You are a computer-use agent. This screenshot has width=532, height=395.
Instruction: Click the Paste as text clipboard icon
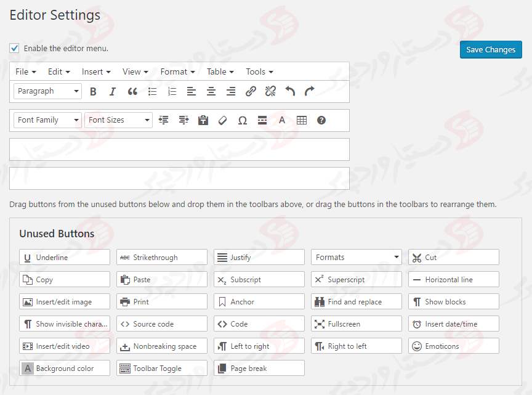pyautogui.click(x=203, y=120)
